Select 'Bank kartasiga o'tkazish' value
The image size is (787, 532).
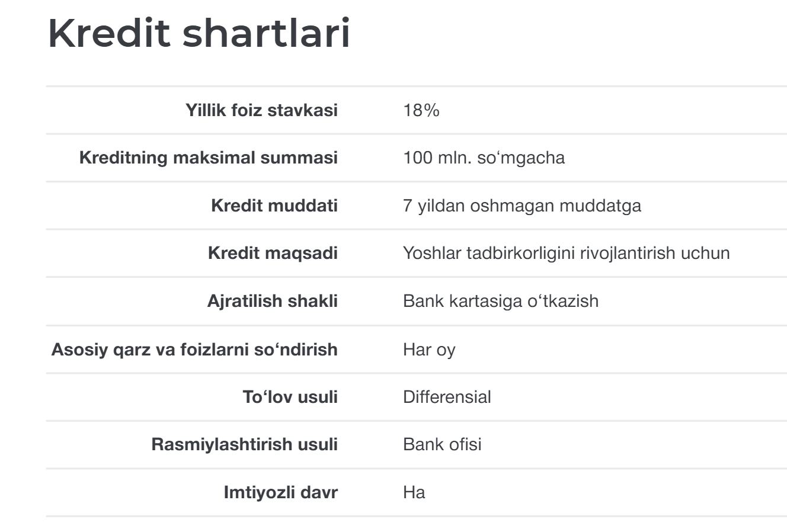pyautogui.click(x=501, y=301)
